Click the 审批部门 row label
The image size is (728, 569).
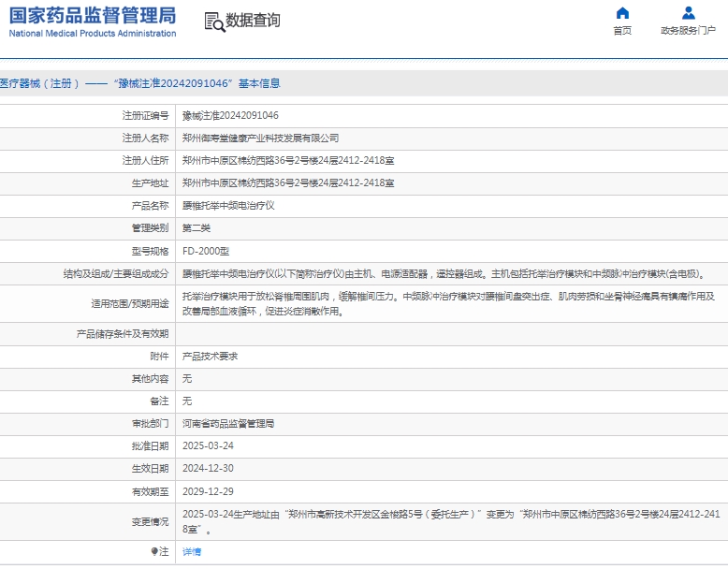click(150, 424)
